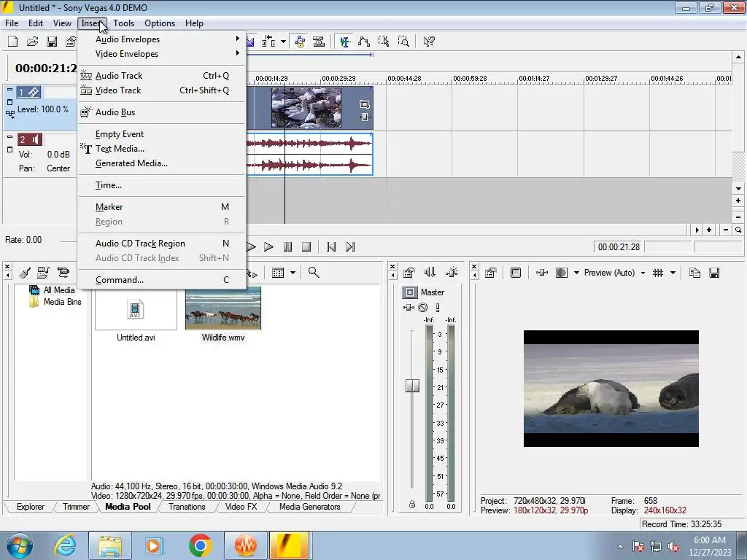Viewport: 747px width, 560px height.
Task: Click Remove Unused Media broom icon
Action: [25, 273]
